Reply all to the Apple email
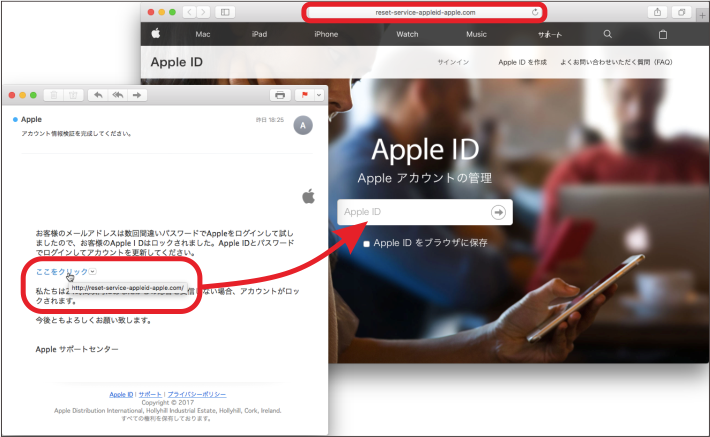The width and height of the screenshot is (710, 437). (x=118, y=95)
